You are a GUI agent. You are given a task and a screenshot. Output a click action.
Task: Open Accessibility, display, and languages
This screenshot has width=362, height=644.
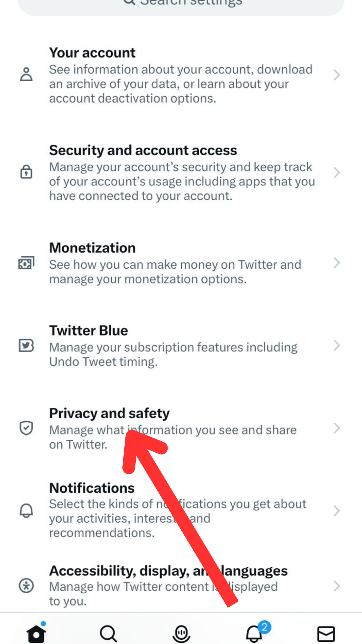point(181,586)
